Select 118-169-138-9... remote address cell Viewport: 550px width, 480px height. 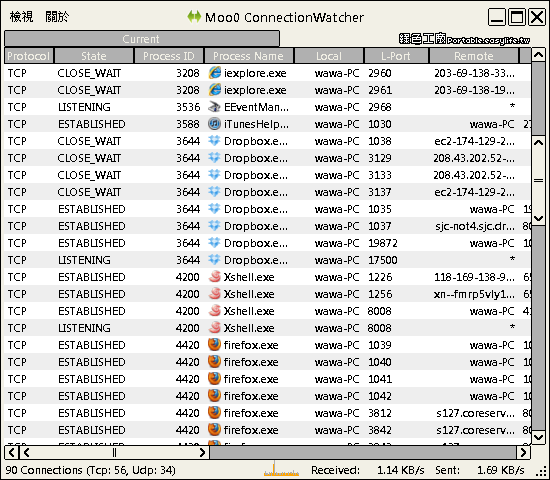474,277
